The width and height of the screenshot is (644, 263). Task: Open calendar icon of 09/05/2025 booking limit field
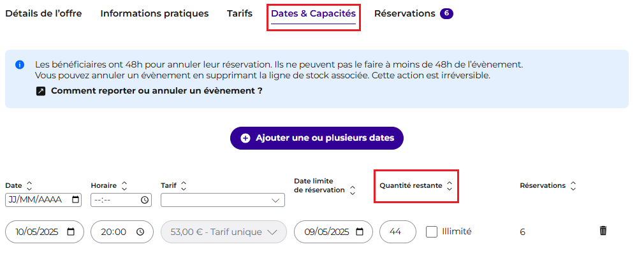click(360, 231)
